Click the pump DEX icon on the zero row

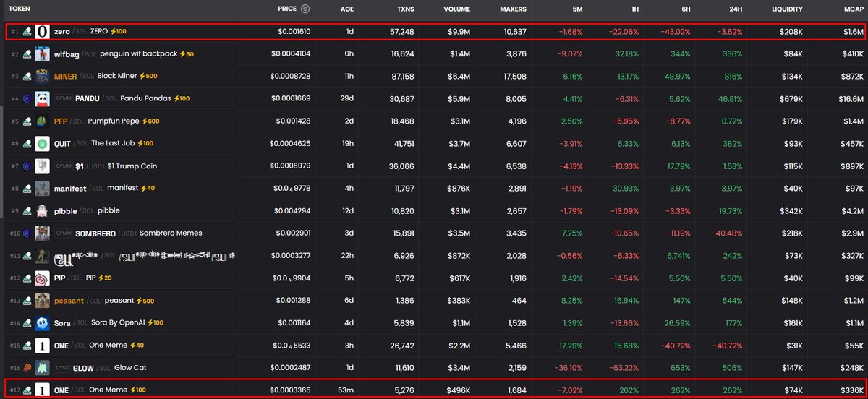pyautogui.click(x=27, y=32)
